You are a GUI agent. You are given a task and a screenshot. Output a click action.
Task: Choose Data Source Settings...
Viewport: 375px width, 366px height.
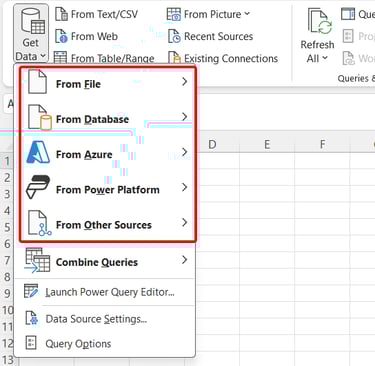[x=105, y=319]
